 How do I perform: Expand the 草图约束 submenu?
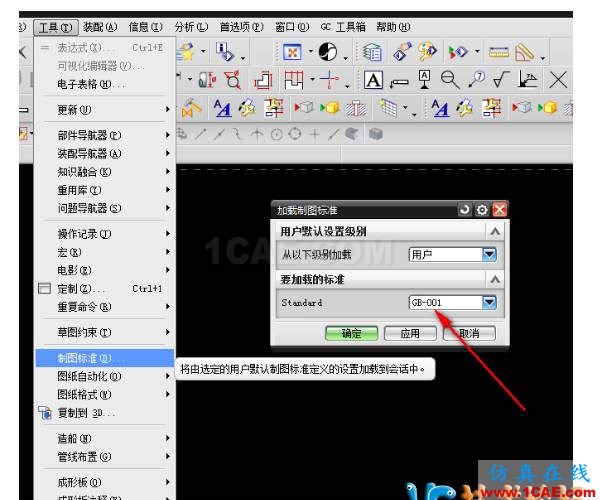[x=104, y=332]
